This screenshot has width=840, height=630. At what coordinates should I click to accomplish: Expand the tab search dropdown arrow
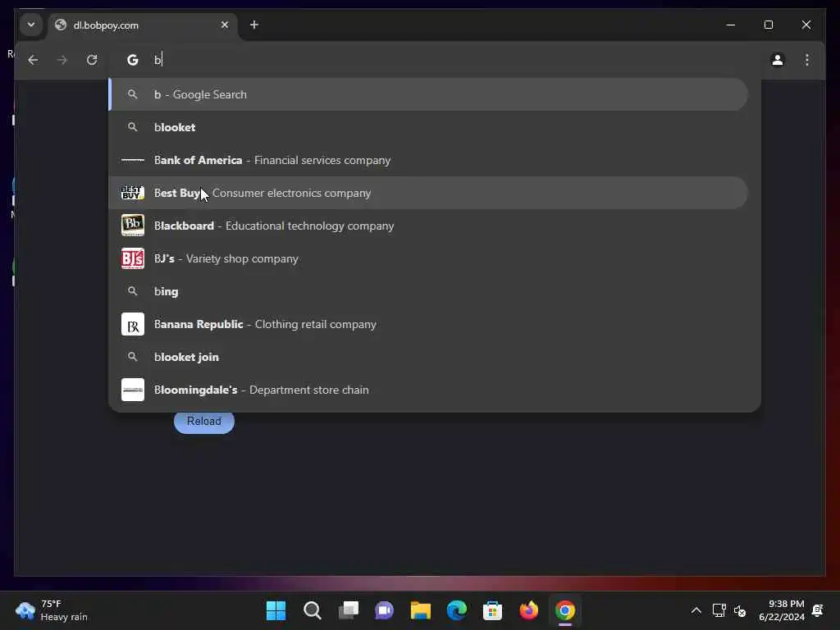(31, 25)
